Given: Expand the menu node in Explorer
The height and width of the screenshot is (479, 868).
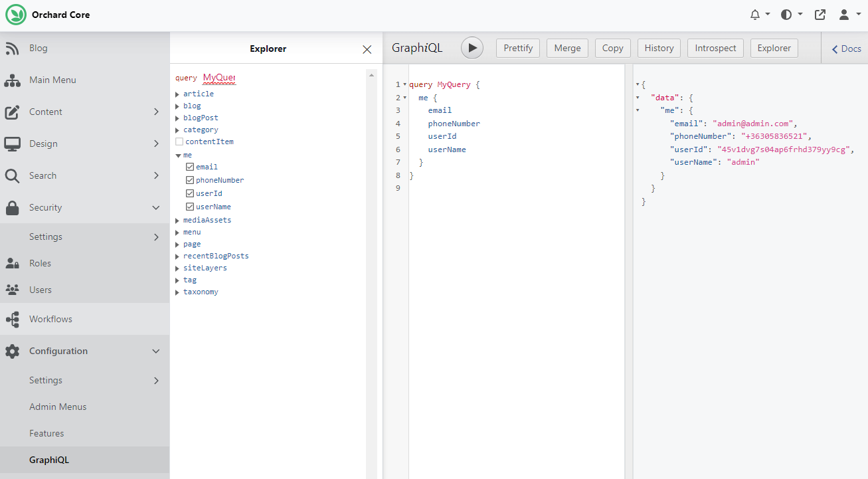Looking at the screenshot, I should pyautogui.click(x=177, y=233).
